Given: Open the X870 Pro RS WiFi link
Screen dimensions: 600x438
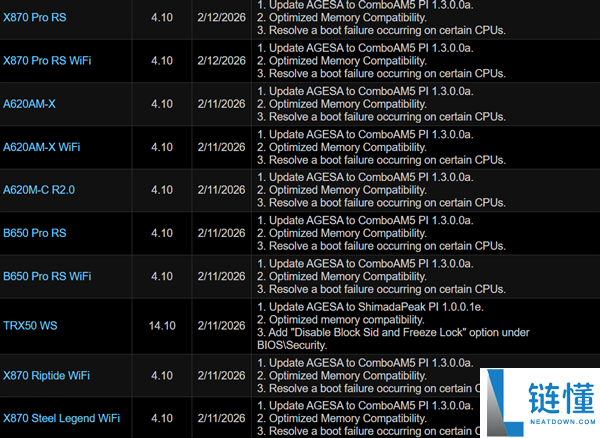Looking at the screenshot, I should [47, 61].
